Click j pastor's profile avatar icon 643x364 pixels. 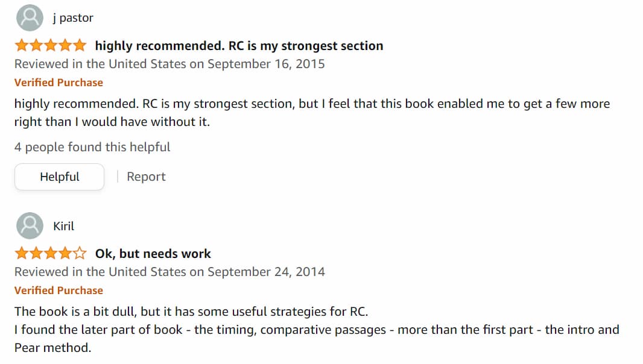coord(30,17)
